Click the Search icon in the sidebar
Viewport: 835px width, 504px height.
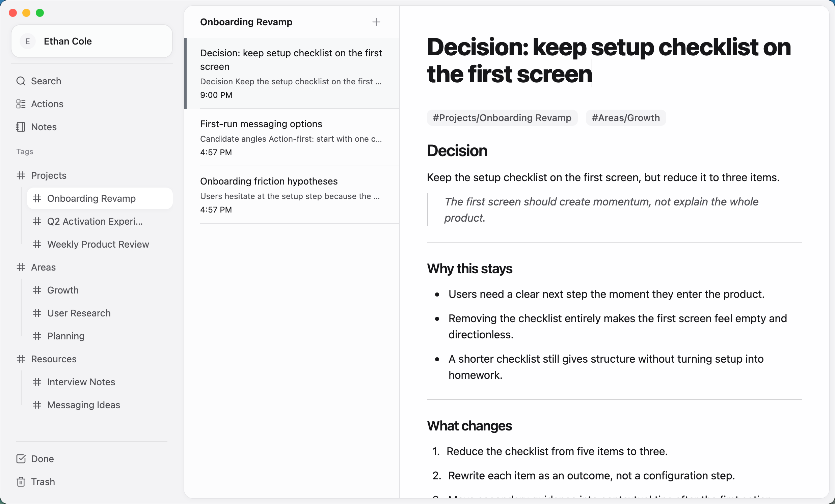tap(21, 81)
